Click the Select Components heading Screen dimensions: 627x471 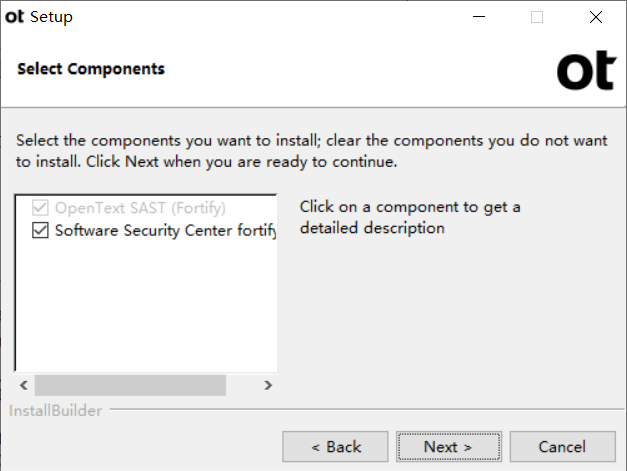click(x=91, y=69)
